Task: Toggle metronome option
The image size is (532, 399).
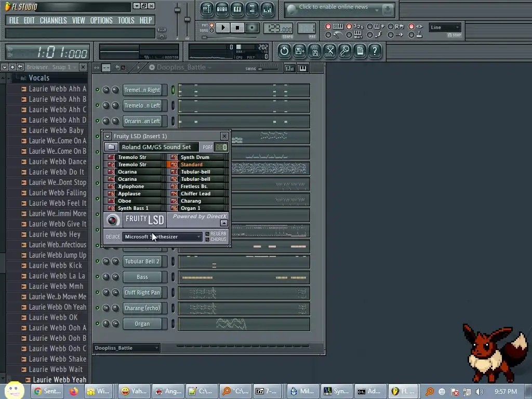Action: (x=328, y=35)
